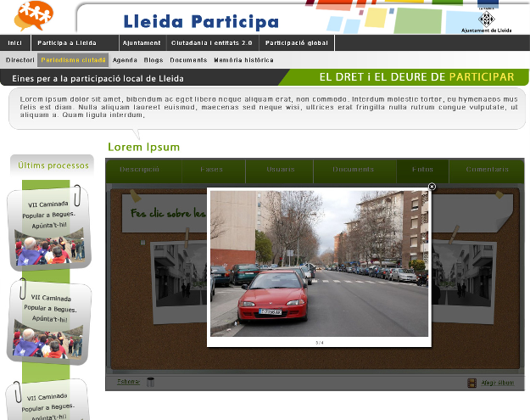
Task: Click the photo counter below the lightbox image
Action: point(320,343)
